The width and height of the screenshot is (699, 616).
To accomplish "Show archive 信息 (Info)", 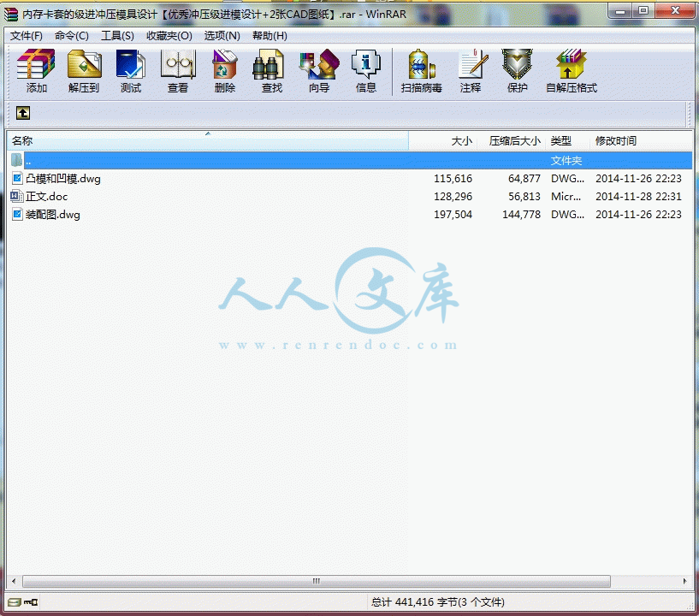I will click(366, 71).
